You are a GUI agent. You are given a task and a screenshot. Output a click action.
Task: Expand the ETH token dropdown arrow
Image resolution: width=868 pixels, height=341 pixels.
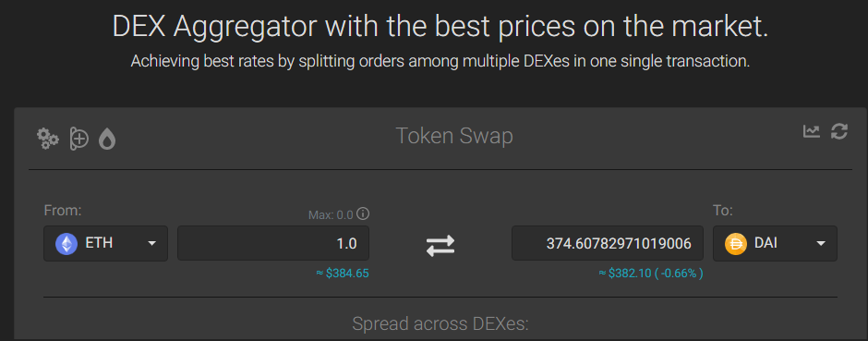point(151,244)
